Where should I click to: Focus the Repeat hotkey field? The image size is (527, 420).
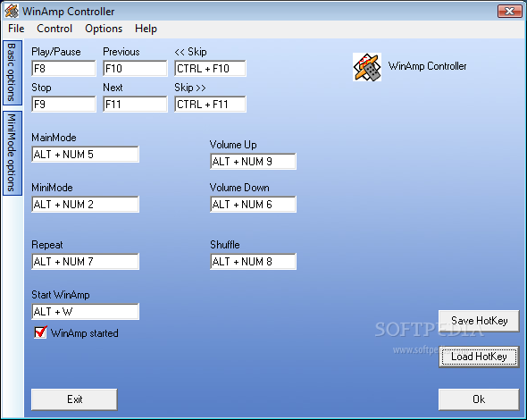pos(85,262)
